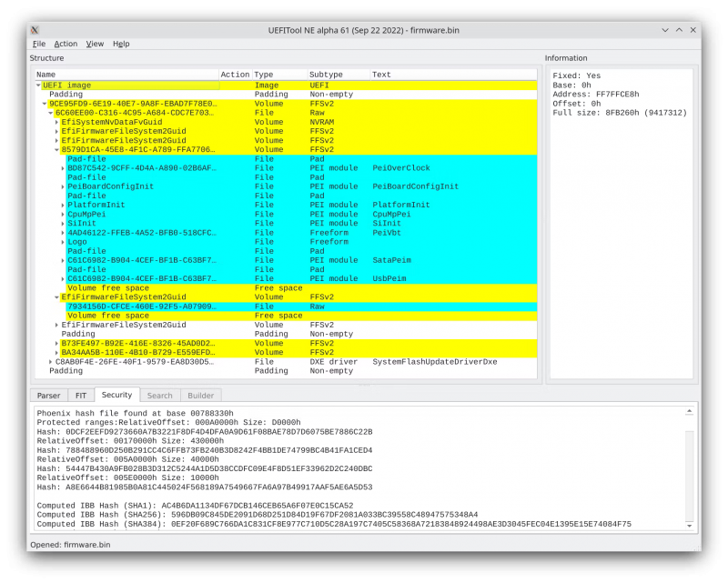The height and width of the screenshot is (583, 728).
Task: Click the Subtype column header
Action: point(325,75)
